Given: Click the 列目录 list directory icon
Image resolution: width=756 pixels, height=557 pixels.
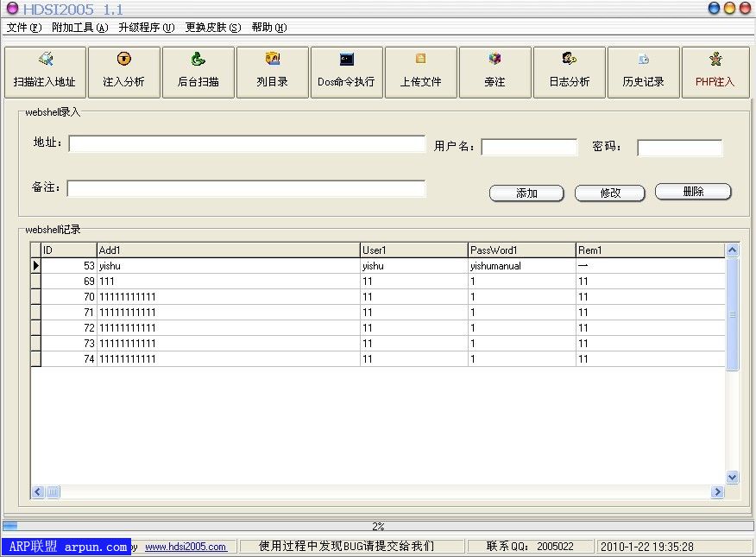Looking at the screenshot, I should point(273,72).
